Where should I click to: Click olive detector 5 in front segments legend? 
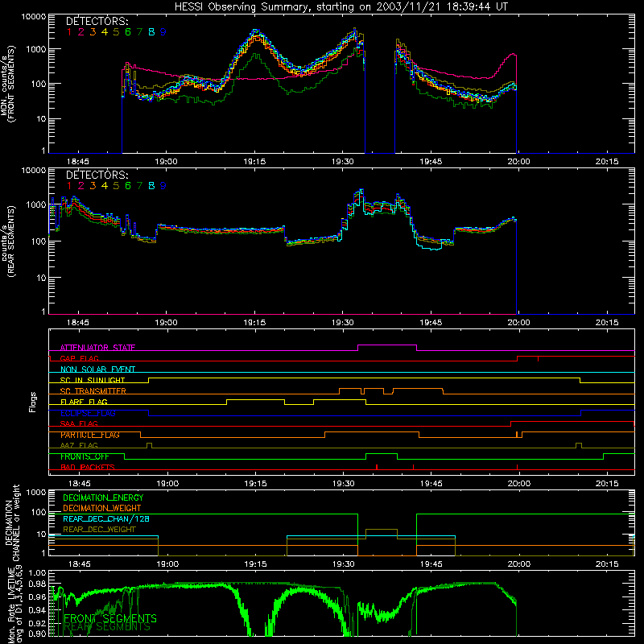[x=116, y=32]
